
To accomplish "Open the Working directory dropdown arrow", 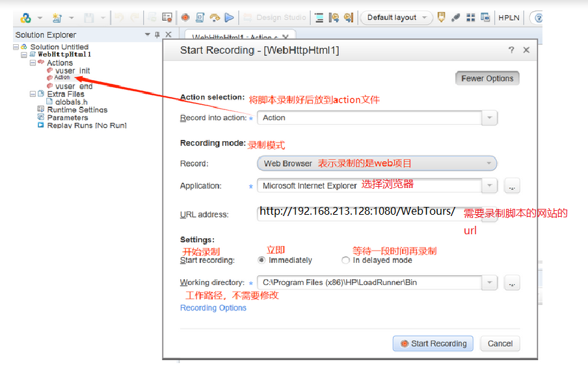I will [x=489, y=282].
